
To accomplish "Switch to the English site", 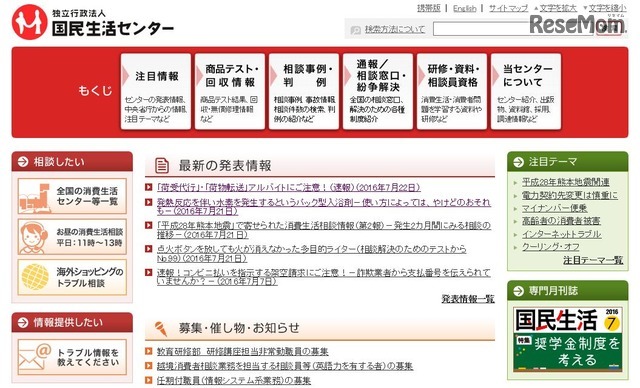I will (x=464, y=8).
